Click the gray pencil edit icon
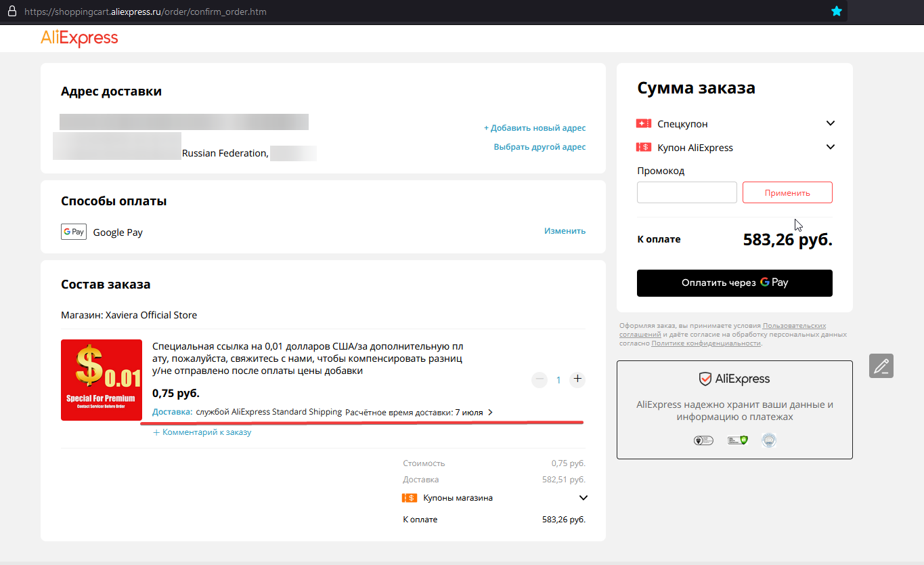 click(x=881, y=366)
